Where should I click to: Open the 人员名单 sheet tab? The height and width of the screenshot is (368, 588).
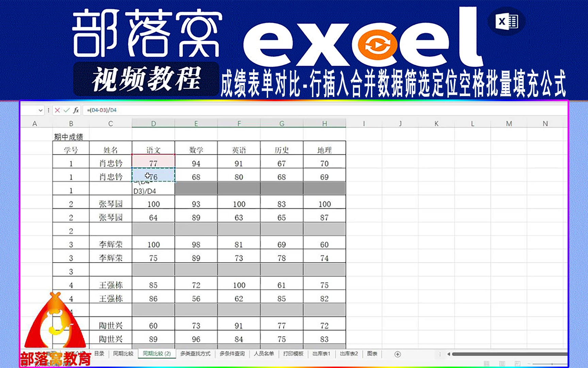264,354
